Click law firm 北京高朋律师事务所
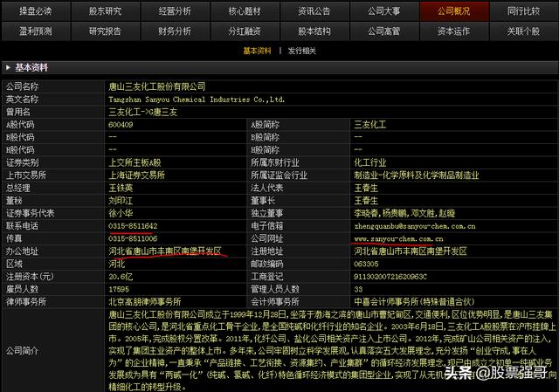This screenshot has width=559, height=392. coord(145,302)
